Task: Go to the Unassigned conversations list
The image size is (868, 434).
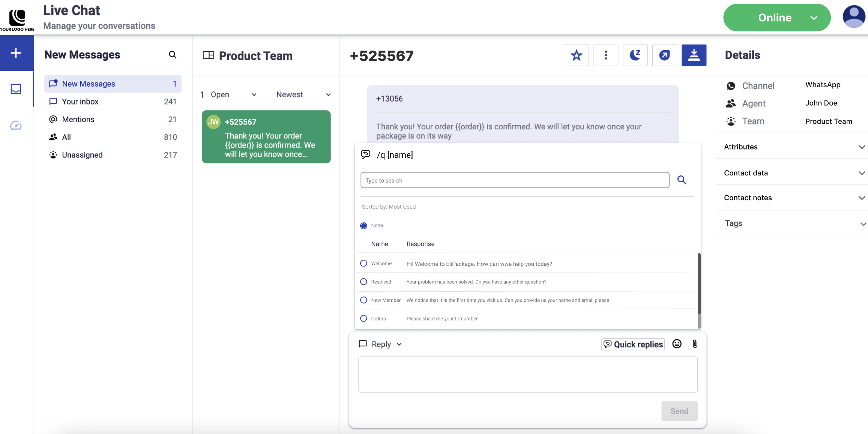Action: 82,155
